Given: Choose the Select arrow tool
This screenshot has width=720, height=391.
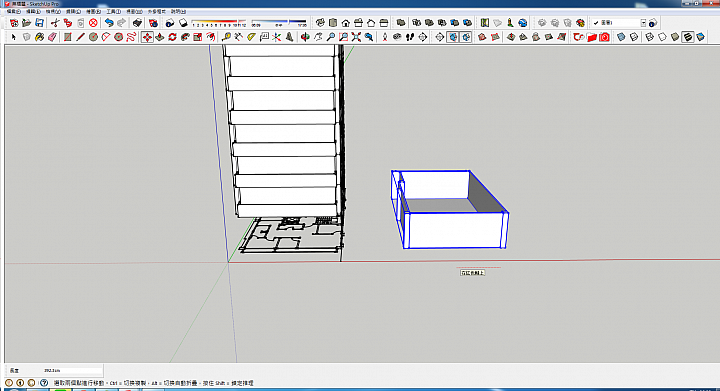Looking at the screenshot, I should pyautogui.click(x=13, y=37).
